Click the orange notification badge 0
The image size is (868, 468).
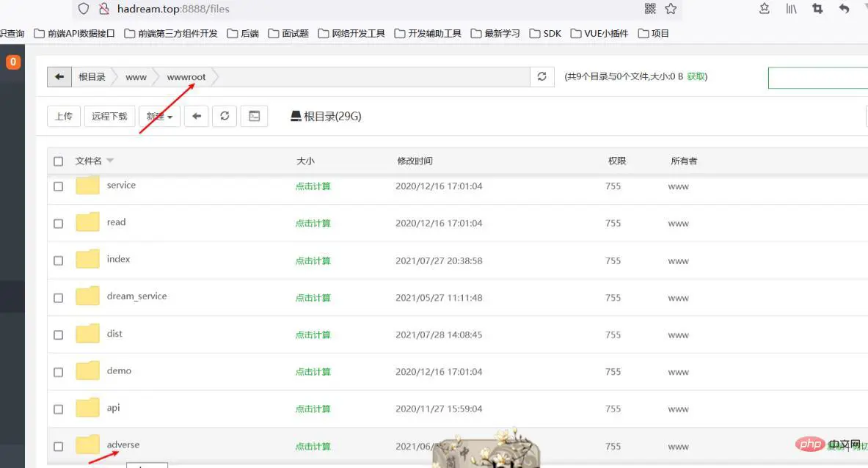(12, 62)
